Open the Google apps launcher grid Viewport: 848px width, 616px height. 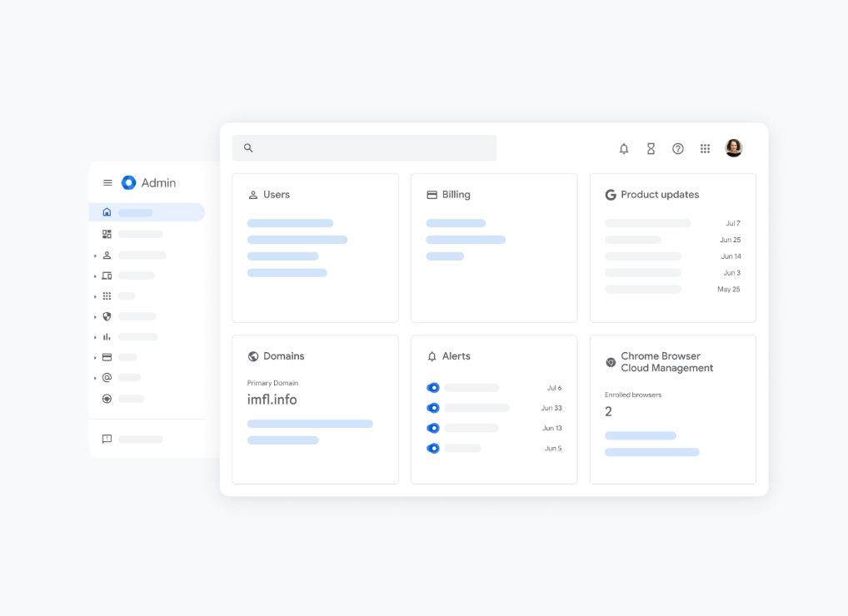pyautogui.click(x=706, y=149)
